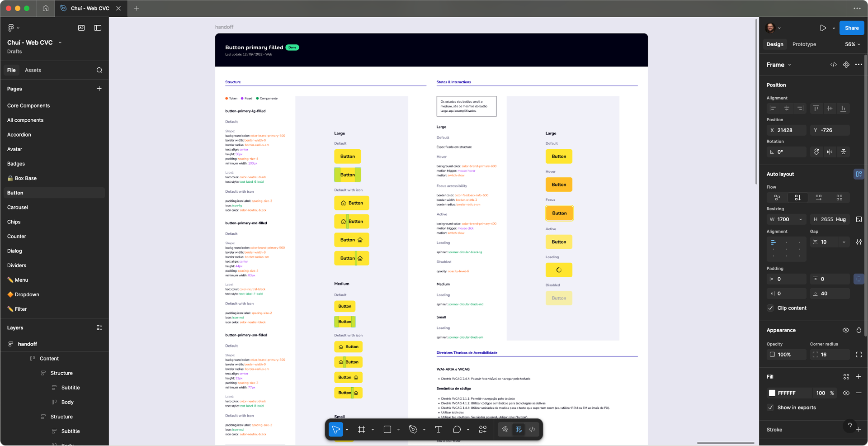Click the blue Share button

coord(851,28)
